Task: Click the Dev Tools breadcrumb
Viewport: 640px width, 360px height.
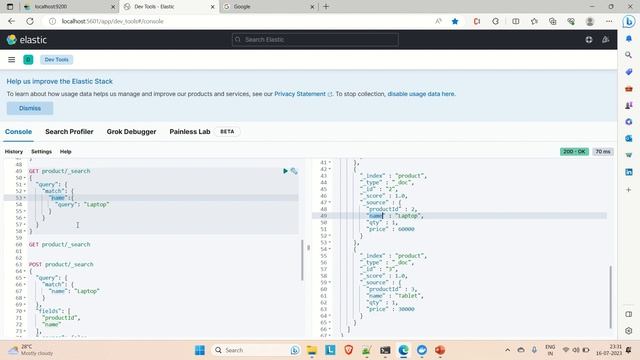Action: [56, 60]
